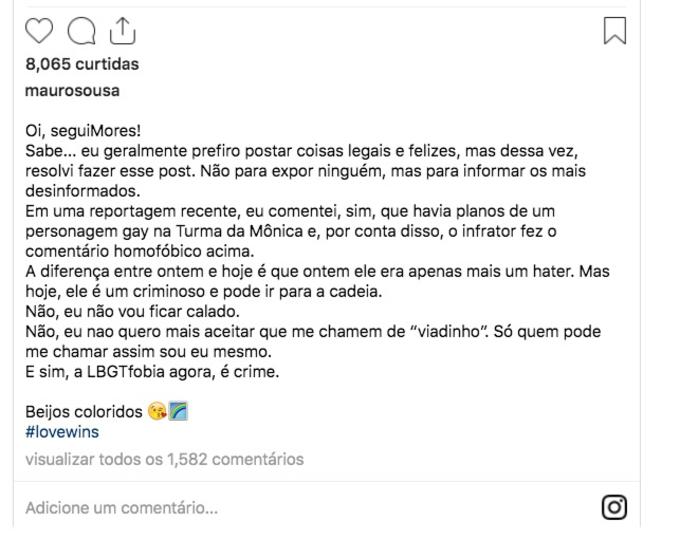
Task: Open the #lovewins hashtag
Action: pos(62,432)
